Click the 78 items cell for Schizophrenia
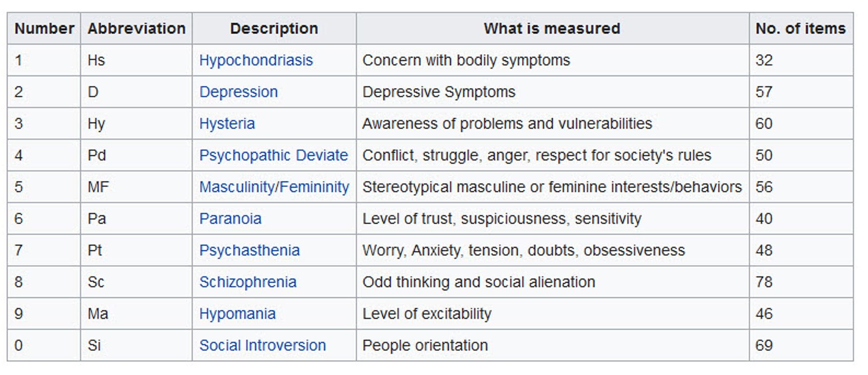This screenshot has width=868, height=375. pos(764,282)
